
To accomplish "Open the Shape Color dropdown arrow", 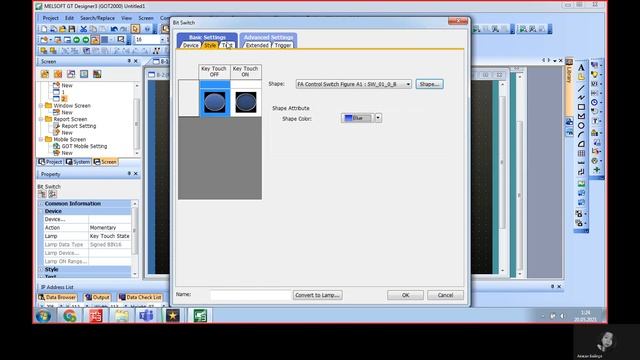I will click(378, 118).
